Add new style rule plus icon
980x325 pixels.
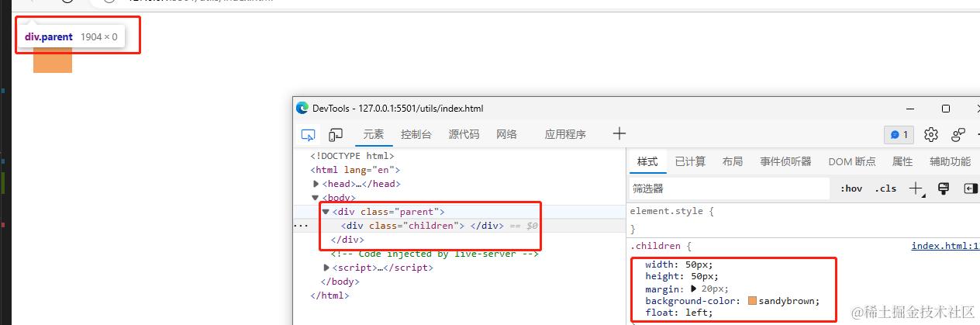click(916, 188)
